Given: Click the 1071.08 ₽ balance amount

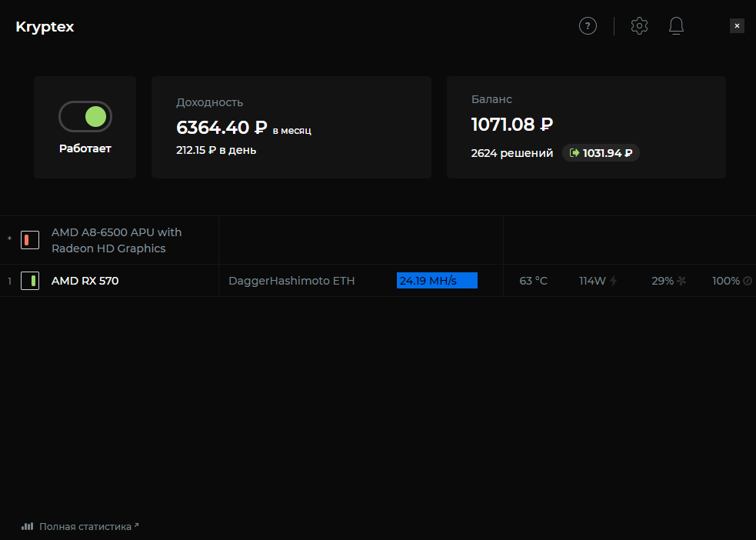Looking at the screenshot, I should pos(512,125).
